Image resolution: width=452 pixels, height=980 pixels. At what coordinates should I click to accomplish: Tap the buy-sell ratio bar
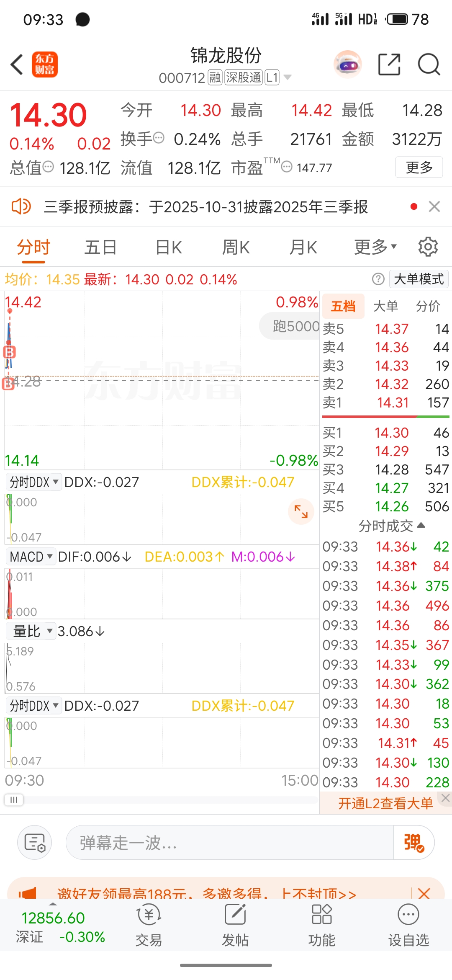coord(385,417)
